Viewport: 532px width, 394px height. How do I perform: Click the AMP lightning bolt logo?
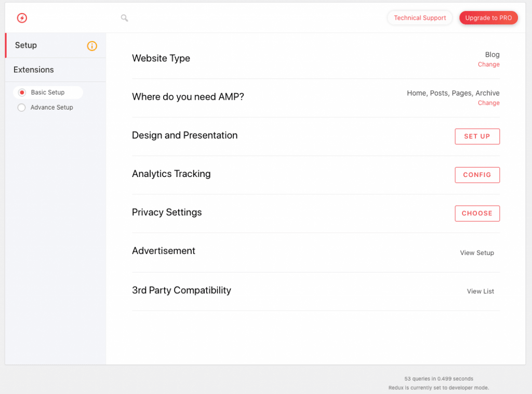tap(22, 18)
